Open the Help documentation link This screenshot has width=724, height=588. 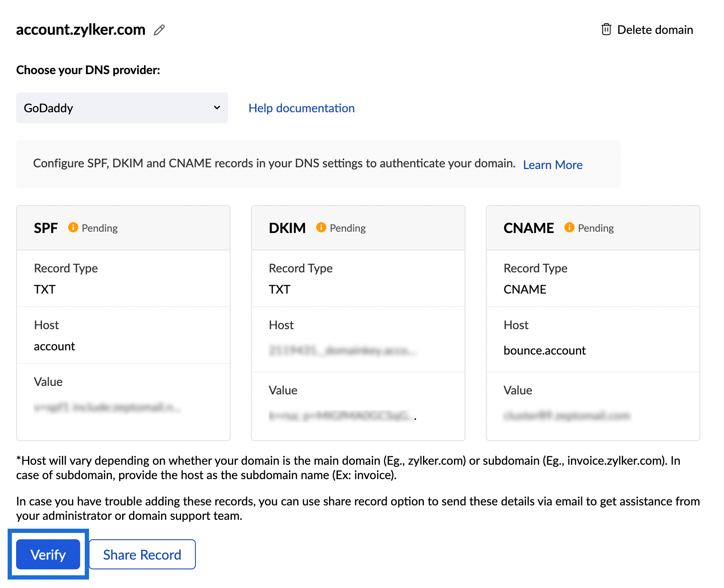301,108
